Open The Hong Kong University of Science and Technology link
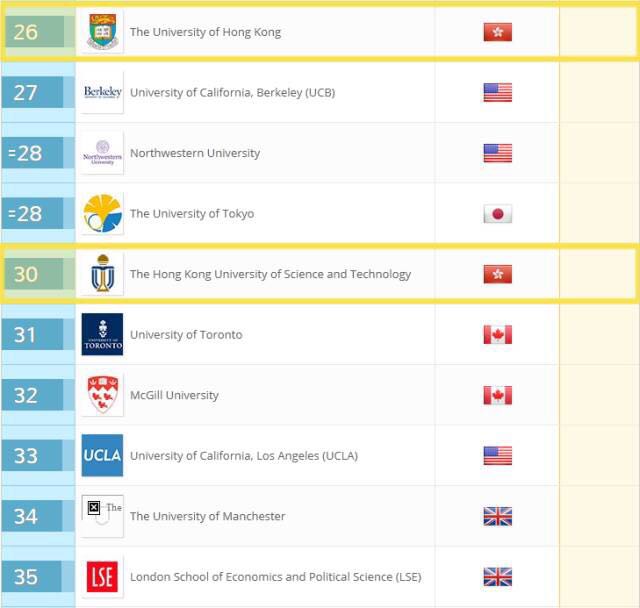This screenshot has height=608, width=640. coord(270,274)
